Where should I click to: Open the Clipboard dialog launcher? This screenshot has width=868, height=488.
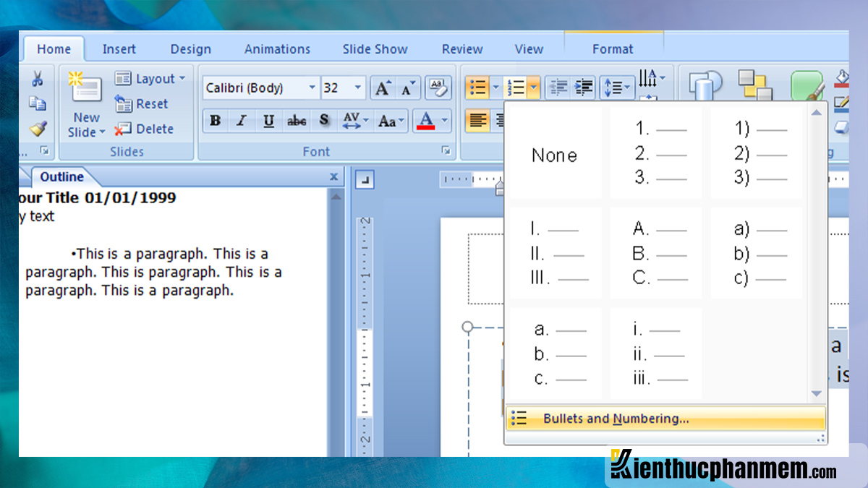[x=44, y=151]
